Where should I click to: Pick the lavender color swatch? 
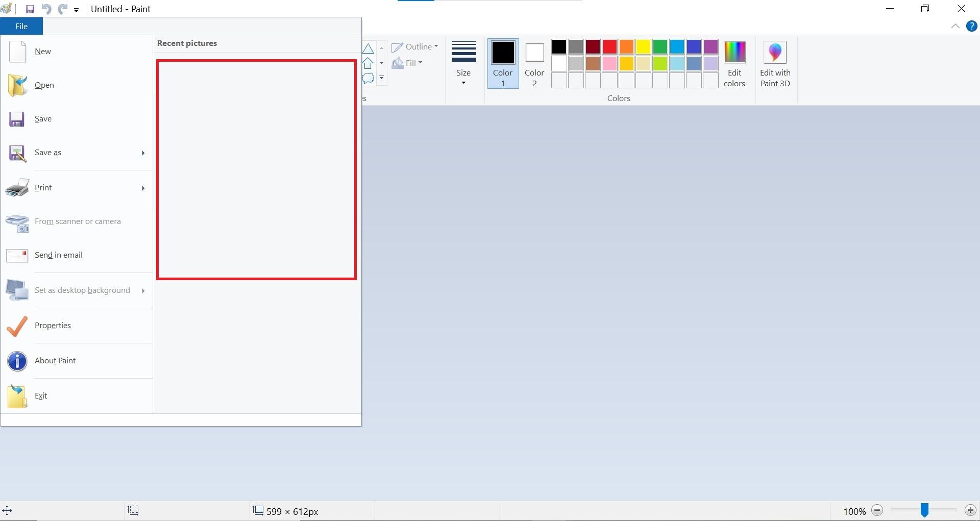pyautogui.click(x=710, y=64)
